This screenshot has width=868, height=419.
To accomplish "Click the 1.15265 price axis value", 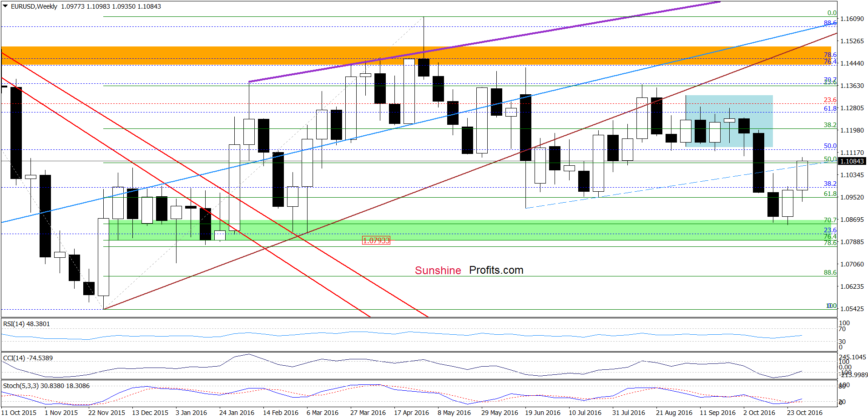I will (852, 41).
